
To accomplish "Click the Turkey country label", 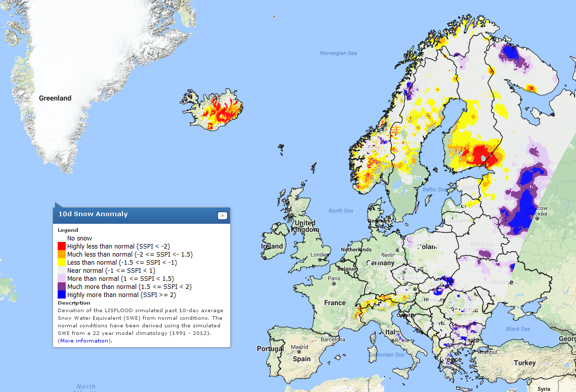I will [x=524, y=363].
